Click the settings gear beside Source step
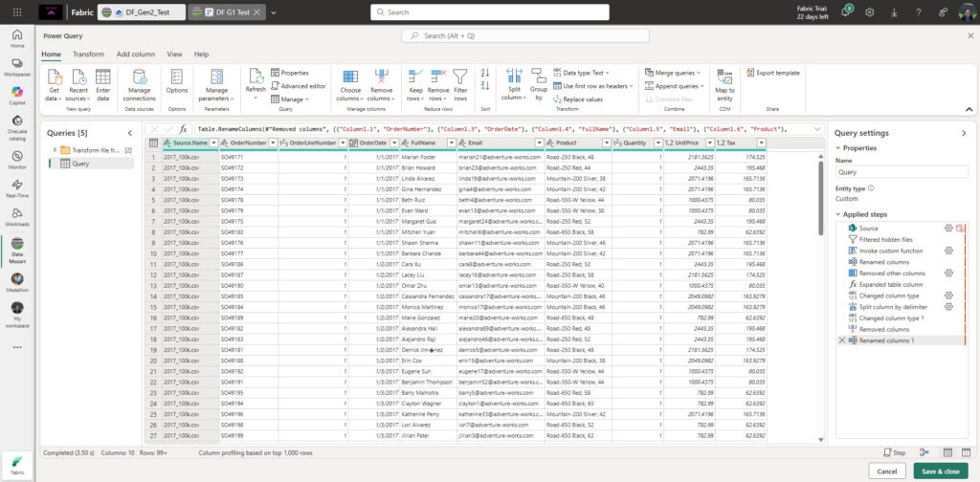 click(x=948, y=229)
